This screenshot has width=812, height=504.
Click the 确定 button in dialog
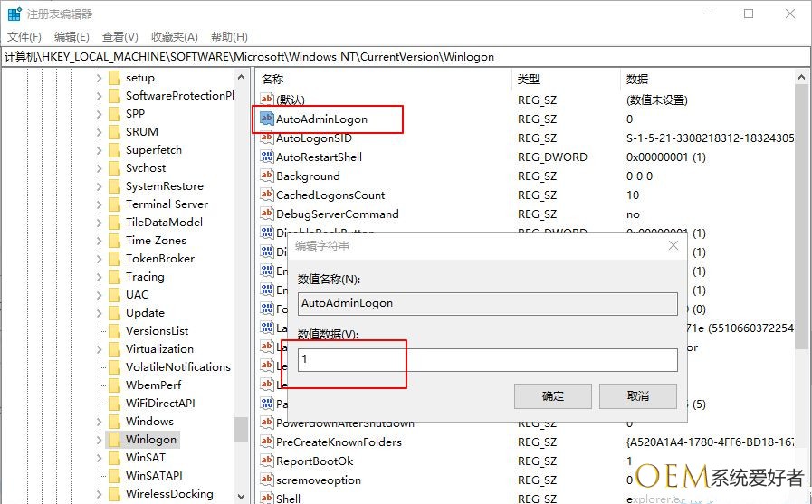[552, 396]
